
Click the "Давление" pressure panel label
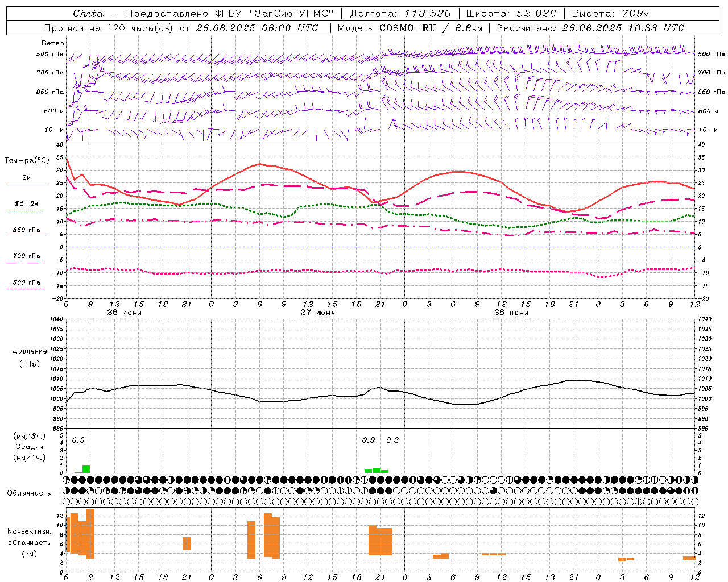(x=30, y=351)
